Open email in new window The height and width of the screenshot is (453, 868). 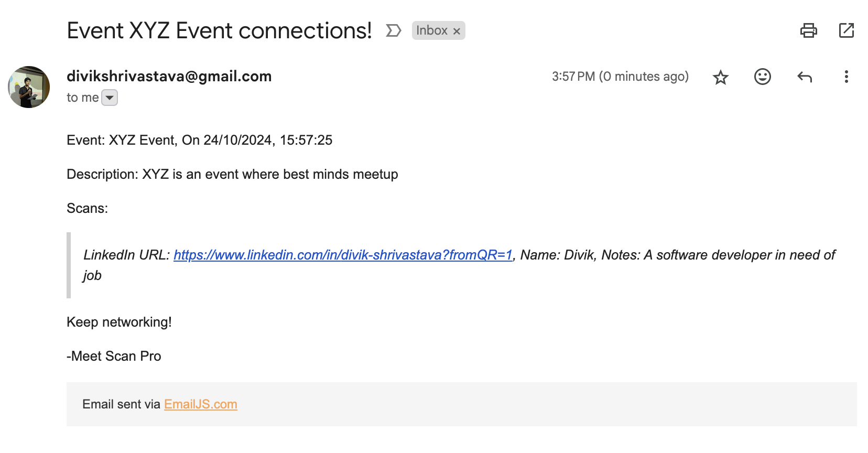point(847,30)
